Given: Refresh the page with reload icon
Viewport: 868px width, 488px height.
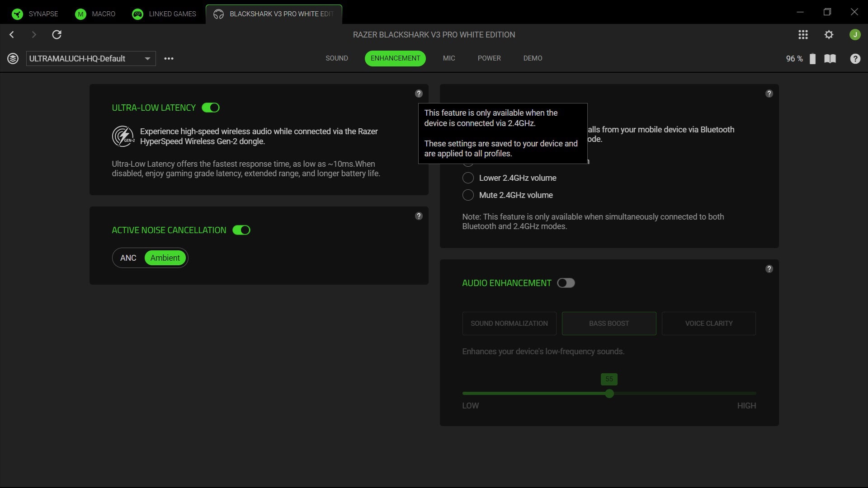Looking at the screenshot, I should click(x=57, y=34).
